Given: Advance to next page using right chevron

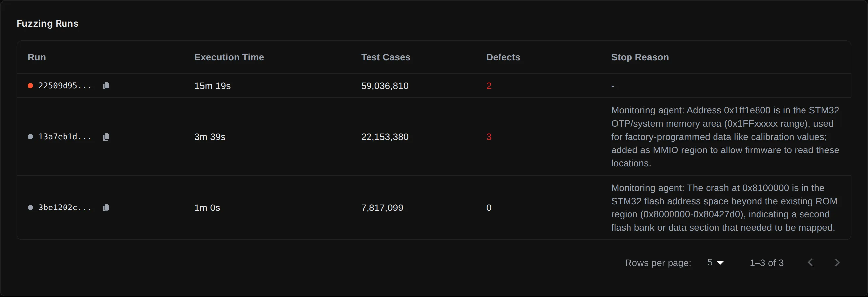Looking at the screenshot, I should 838,262.
